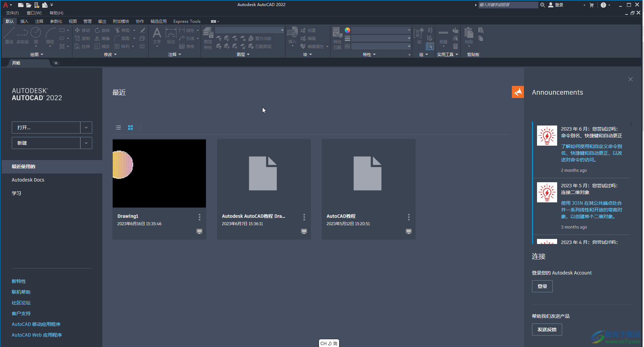The width and height of the screenshot is (644, 347).
Task: Expand the Annotation (注释) panel
Action: [175, 54]
